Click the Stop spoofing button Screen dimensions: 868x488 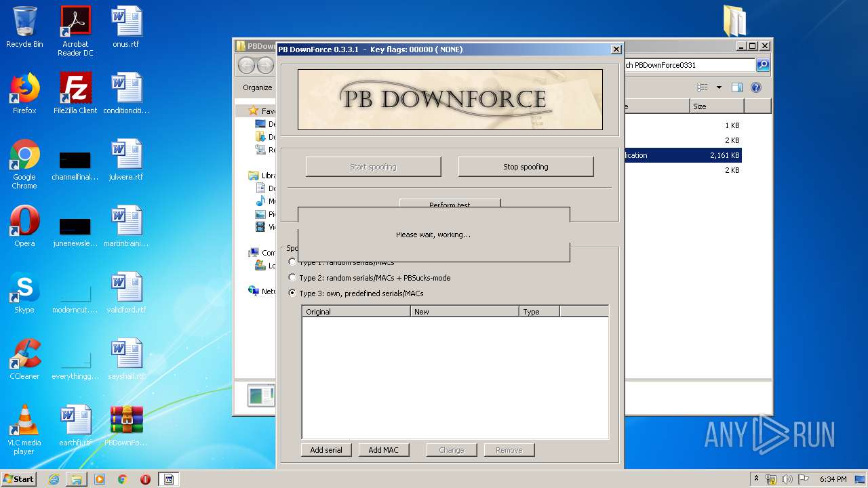pyautogui.click(x=526, y=167)
